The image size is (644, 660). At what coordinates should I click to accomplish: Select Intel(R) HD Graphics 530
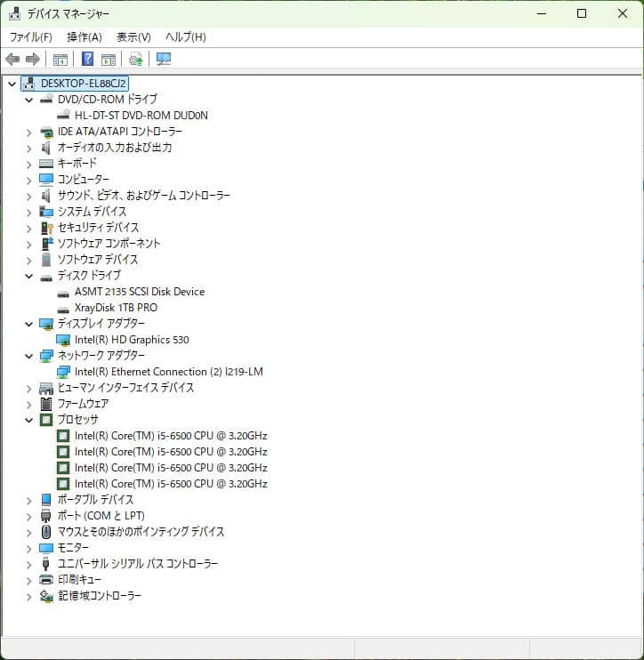[x=132, y=340]
